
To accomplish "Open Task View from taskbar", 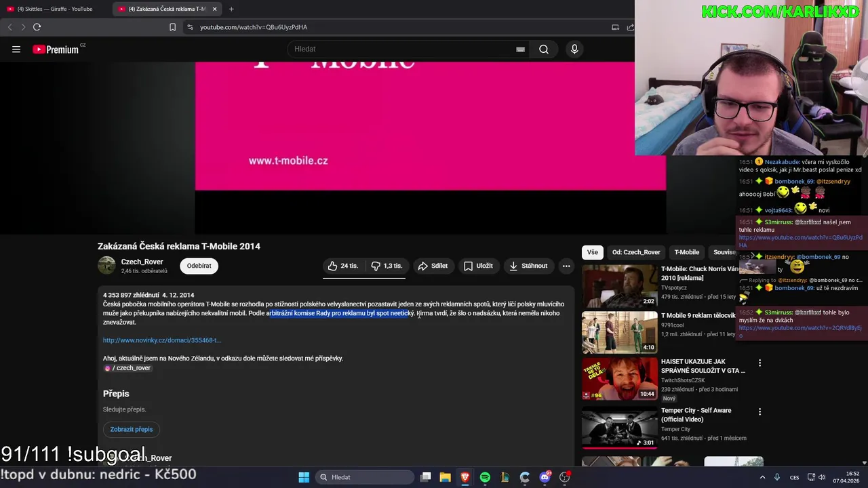I will [x=425, y=477].
